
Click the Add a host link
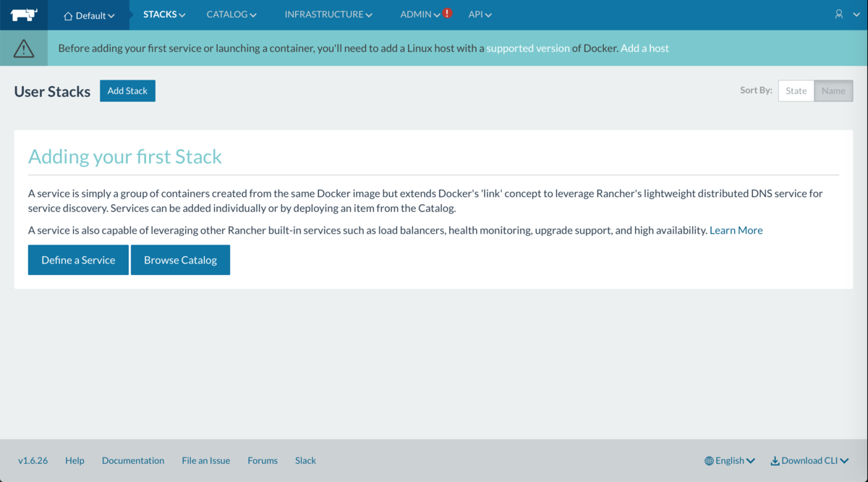644,48
